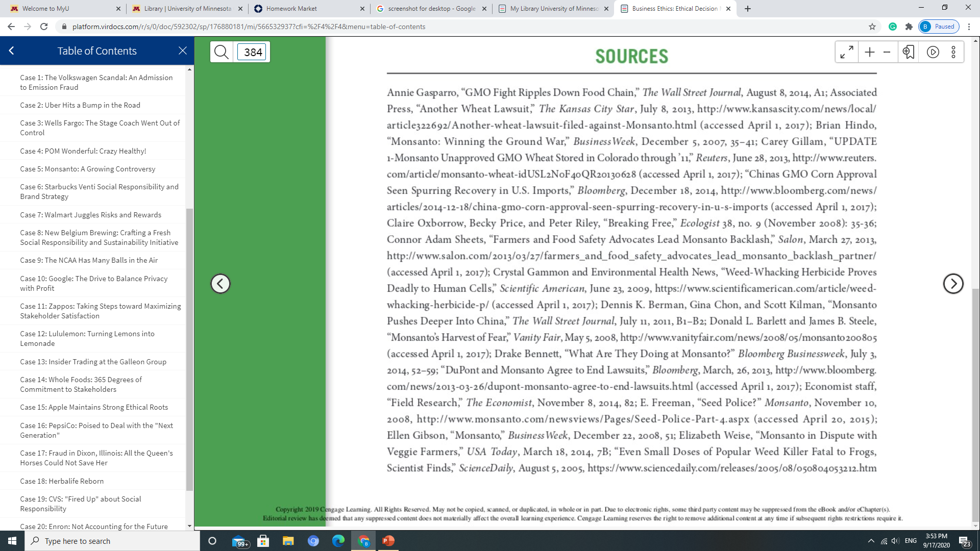Go forward in browser history
Image resolution: width=980 pixels, height=551 pixels.
coord(28,27)
